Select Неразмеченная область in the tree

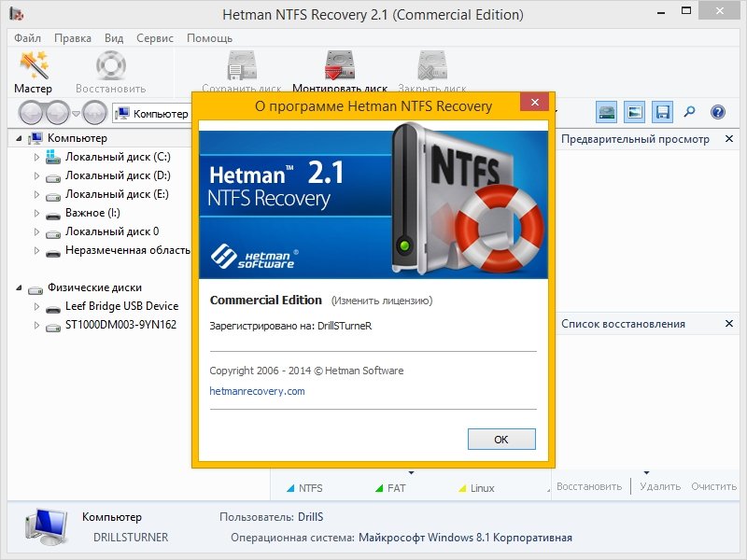point(128,250)
